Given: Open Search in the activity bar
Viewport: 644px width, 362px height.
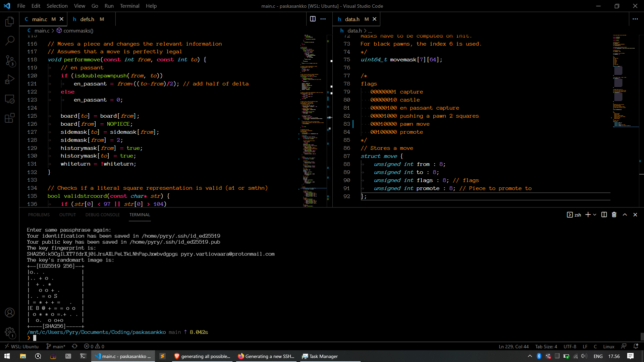Looking at the screenshot, I should [10, 40].
